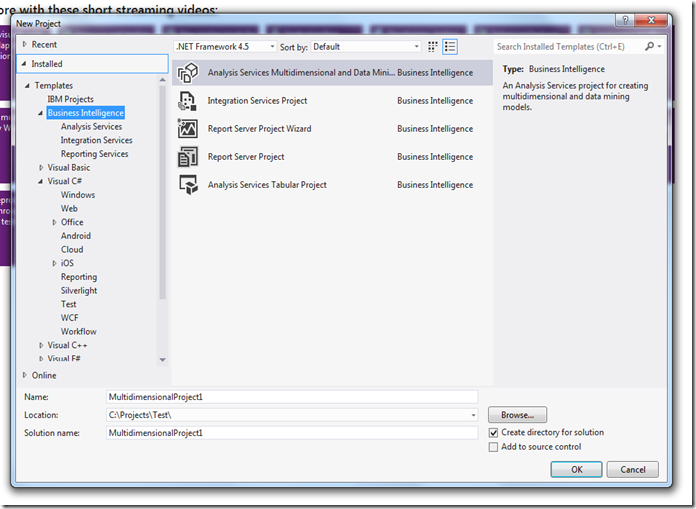Select Analysis Services tree item
This screenshot has width=696, height=509.
tap(91, 126)
